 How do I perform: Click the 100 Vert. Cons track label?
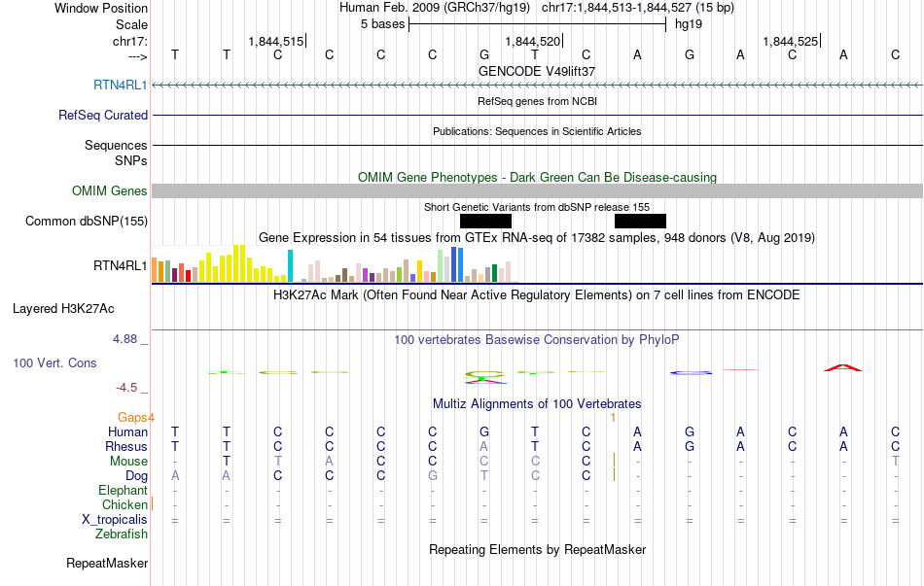coord(54,362)
